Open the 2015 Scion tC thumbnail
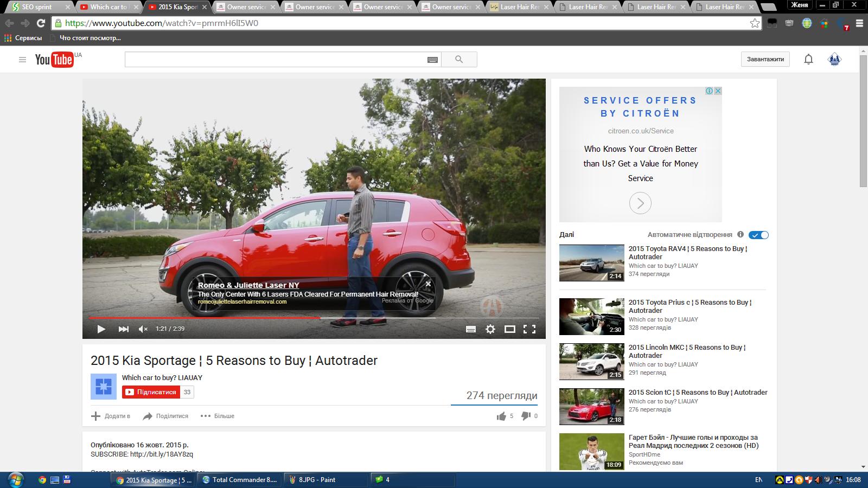The width and height of the screenshot is (868, 488). [592, 407]
